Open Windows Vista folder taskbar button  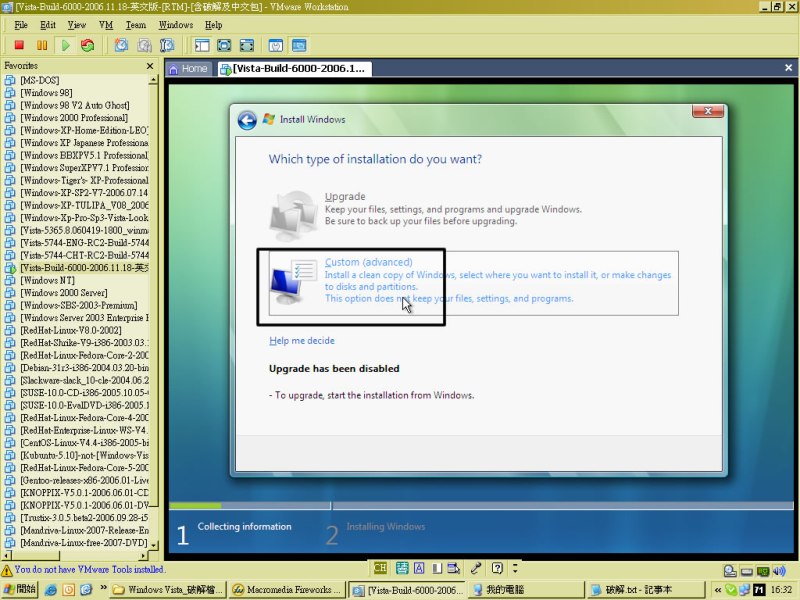click(167, 590)
